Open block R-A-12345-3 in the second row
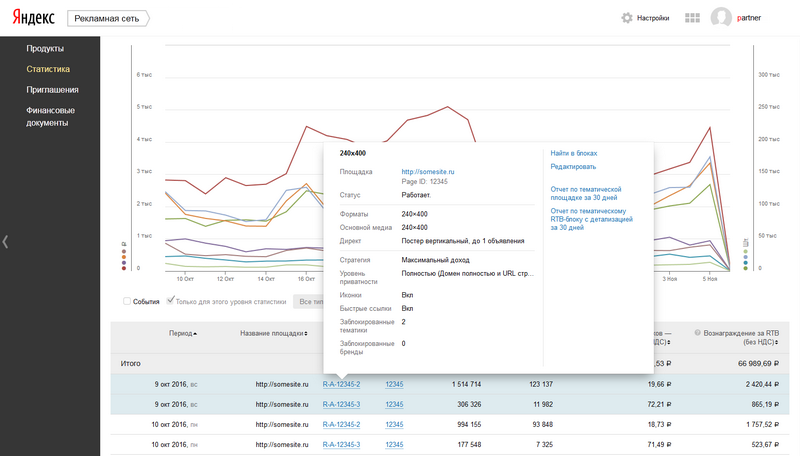Image resolution: width=800 pixels, height=456 pixels. tap(340, 402)
